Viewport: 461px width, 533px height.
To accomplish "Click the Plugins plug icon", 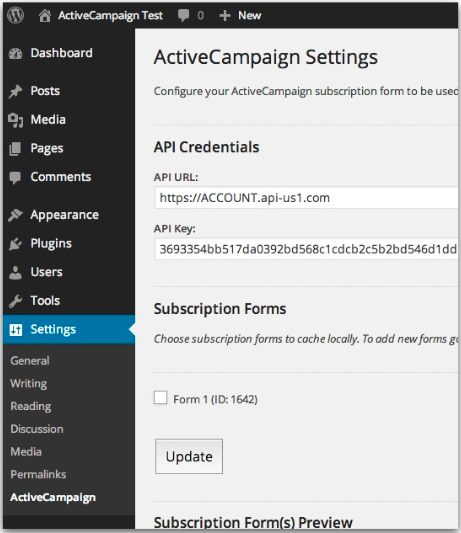I will click(x=15, y=244).
